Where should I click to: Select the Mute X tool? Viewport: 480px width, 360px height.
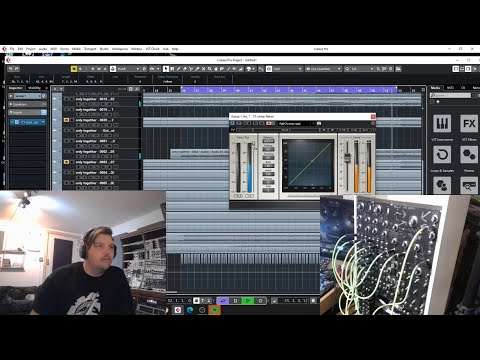203,69
